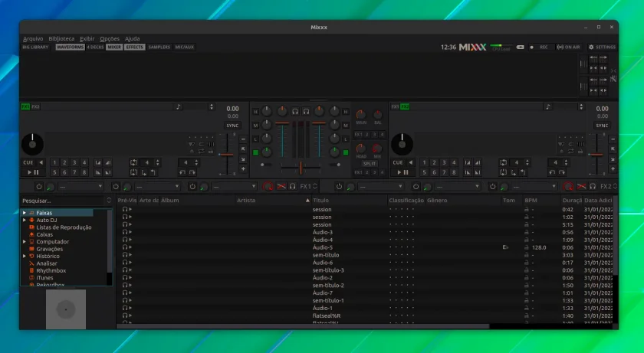Expand the Faixas tree item arrow

click(x=25, y=213)
